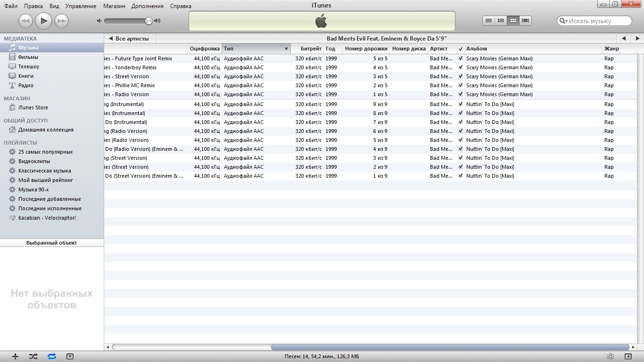
Task: Open the search magnifier options dropdown
Action: tap(563, 21)
